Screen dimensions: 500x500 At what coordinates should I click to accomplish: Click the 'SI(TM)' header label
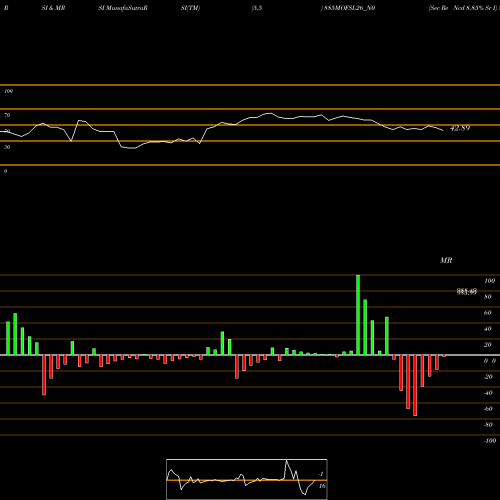190,8
